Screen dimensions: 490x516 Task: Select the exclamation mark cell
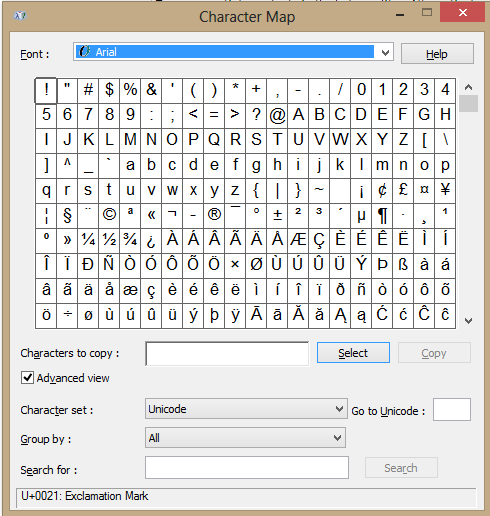(46, 90)
